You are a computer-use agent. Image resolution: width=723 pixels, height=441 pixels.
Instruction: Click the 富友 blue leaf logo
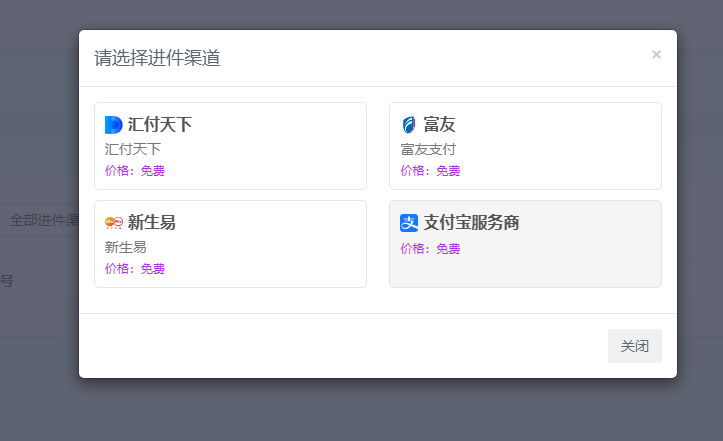pos(409,125)
